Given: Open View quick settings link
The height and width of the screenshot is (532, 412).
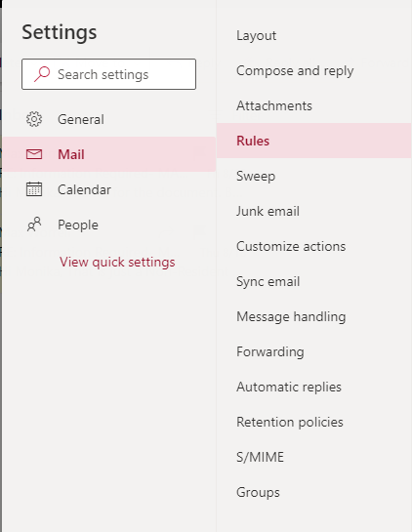Looking at the screenshot, I should click(x=117, y=262).
